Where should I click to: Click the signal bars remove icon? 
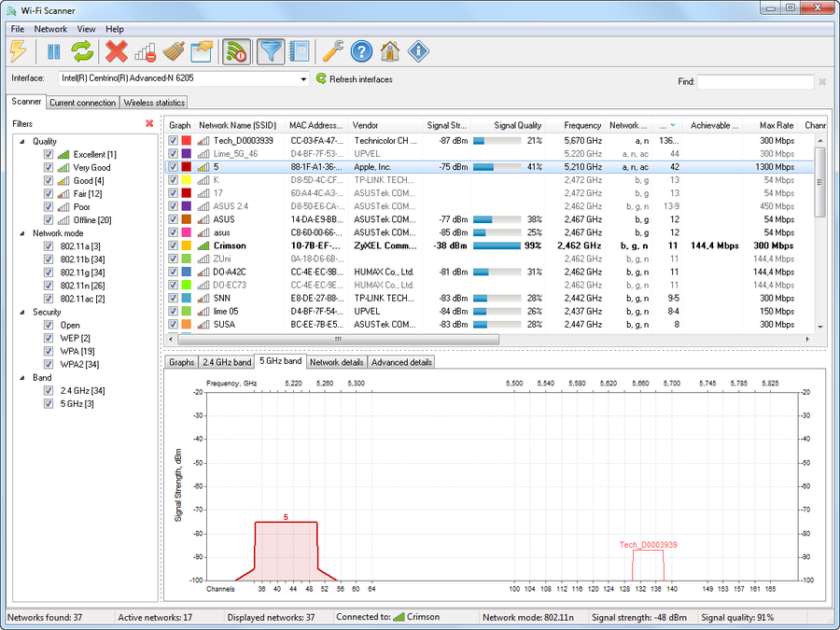click(146, 52)
